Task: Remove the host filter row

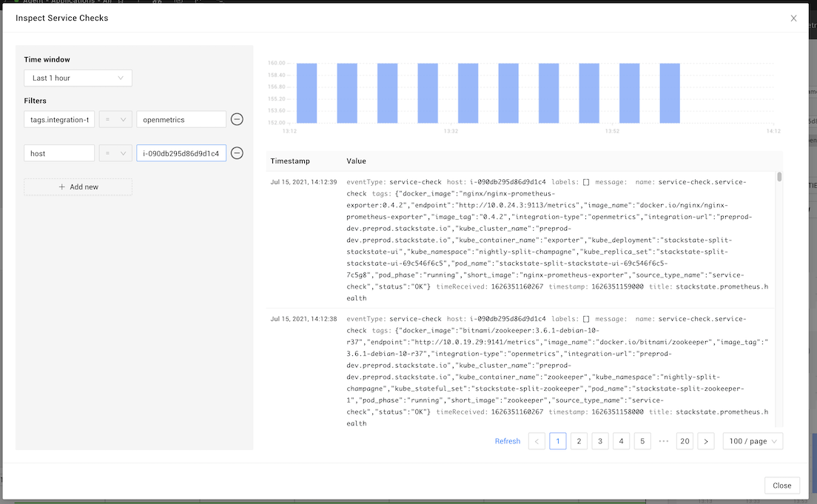Action: [237, 153]
